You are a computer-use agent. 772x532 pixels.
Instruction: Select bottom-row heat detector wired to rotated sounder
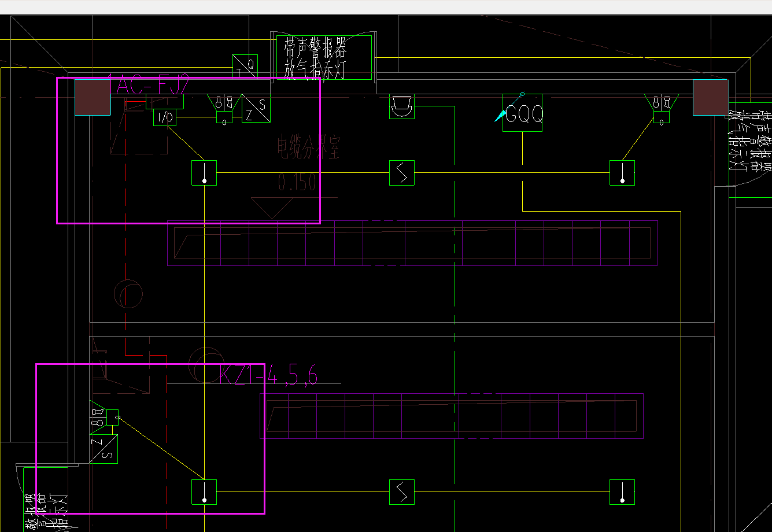tap(204, 492)
